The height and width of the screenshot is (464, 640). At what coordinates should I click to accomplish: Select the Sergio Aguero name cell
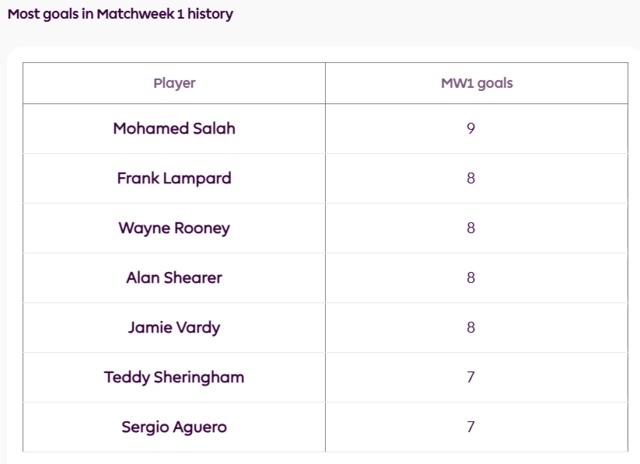pyautogui.click(x=174, y=427)
